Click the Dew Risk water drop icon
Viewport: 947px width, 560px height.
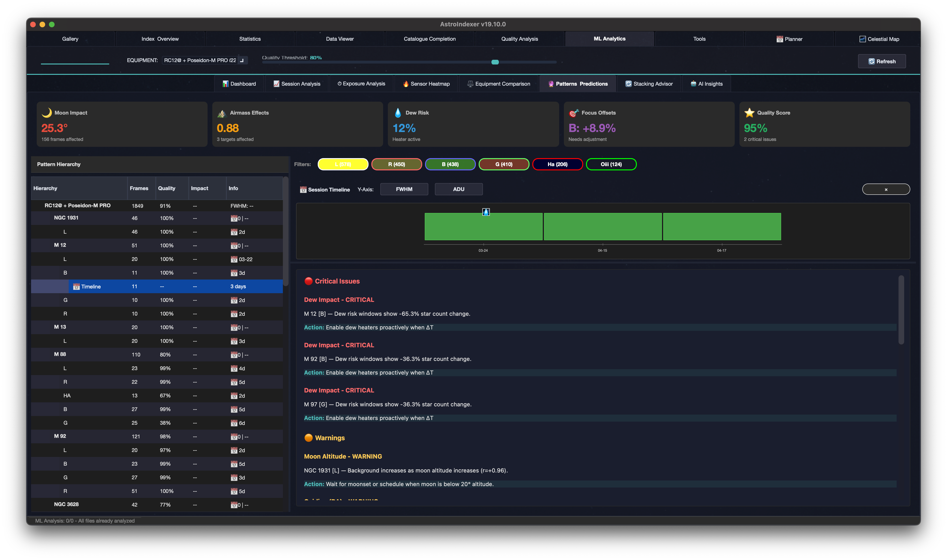click(x=398, y=112)
